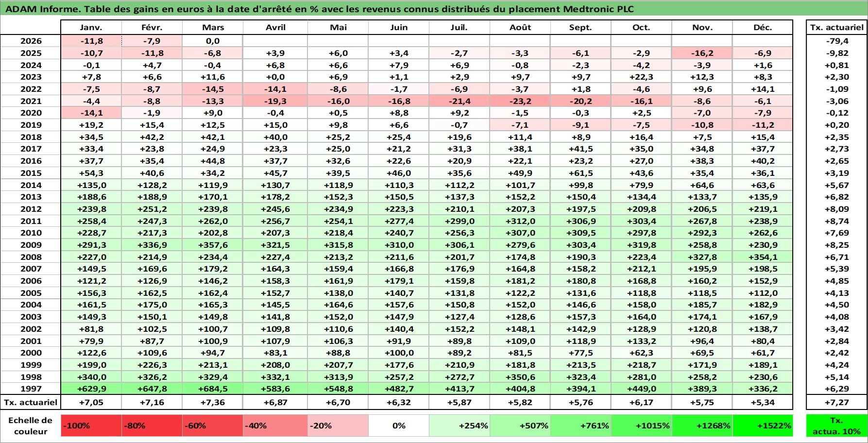Click the 'Janv.' column header
This screenshot has width=868, height=443.
pos(91,28)
